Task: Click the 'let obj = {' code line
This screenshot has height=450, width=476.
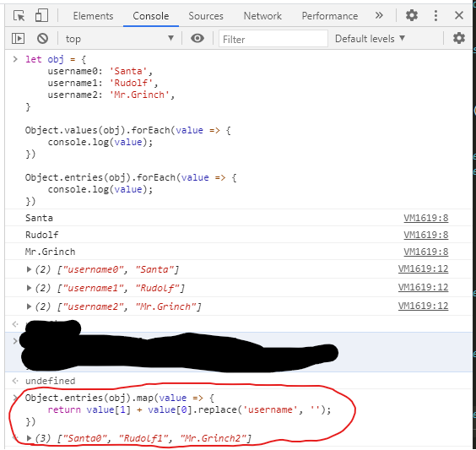Action: (x=56, y=59)
